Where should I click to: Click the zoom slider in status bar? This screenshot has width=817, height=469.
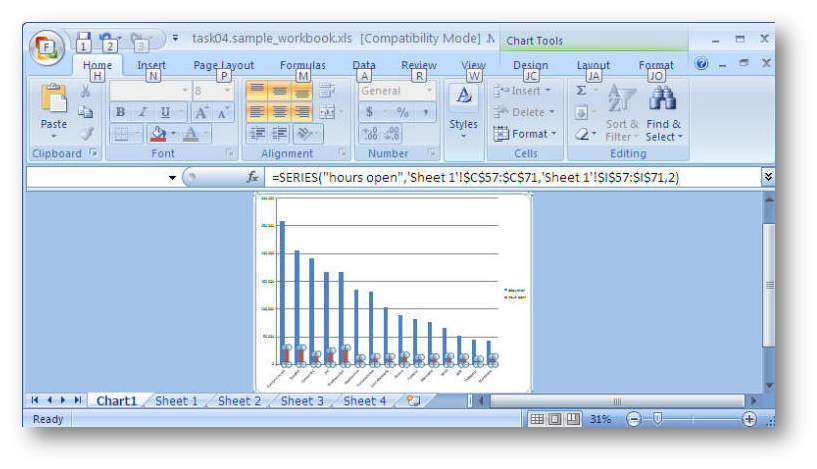click(657, 419)
